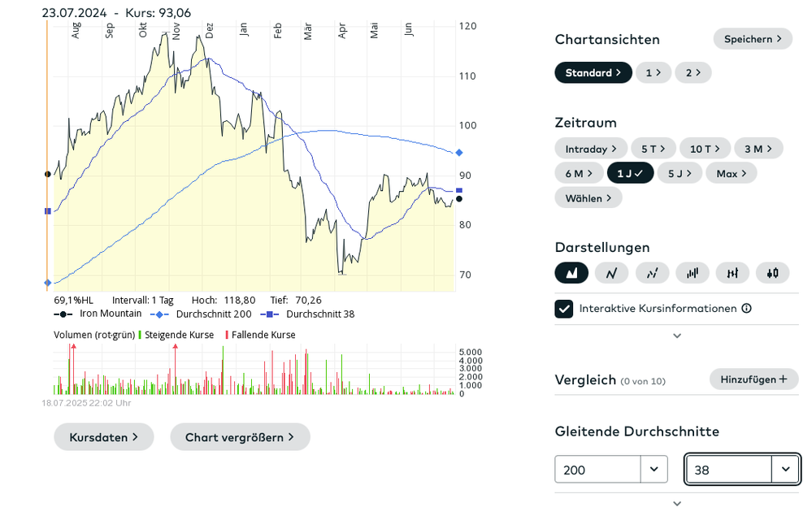Switch to the bar chart display

pyautogui.click(x=692, y=273)
